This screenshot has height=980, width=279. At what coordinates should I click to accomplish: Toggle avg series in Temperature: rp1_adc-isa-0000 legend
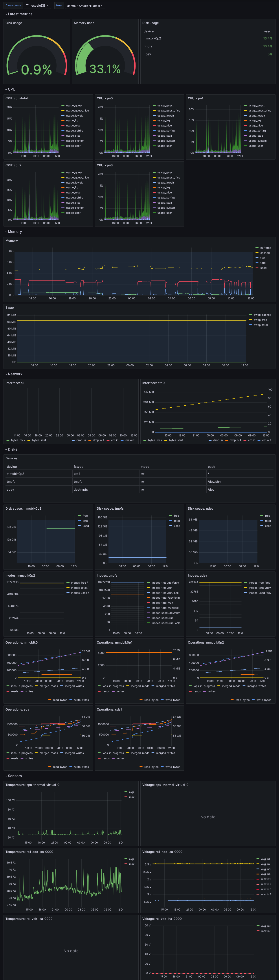click(x=131, y=859)
